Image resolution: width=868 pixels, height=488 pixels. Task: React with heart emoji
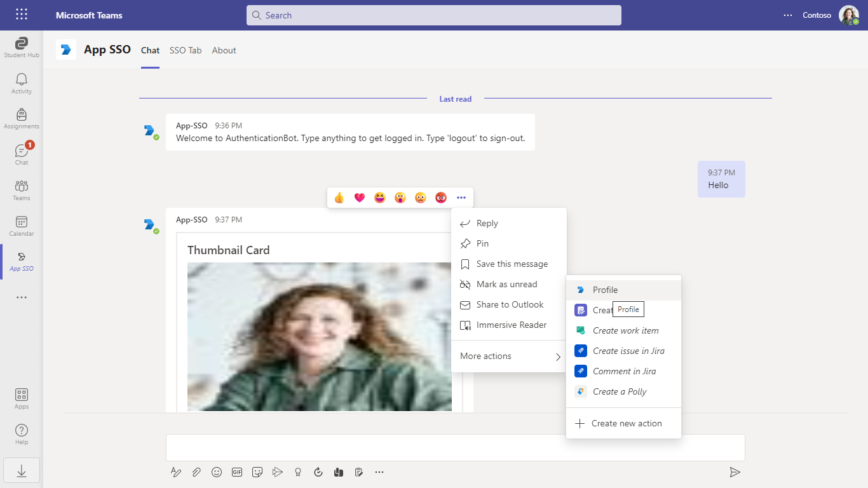pyautogui.click(x=360, y=198)
